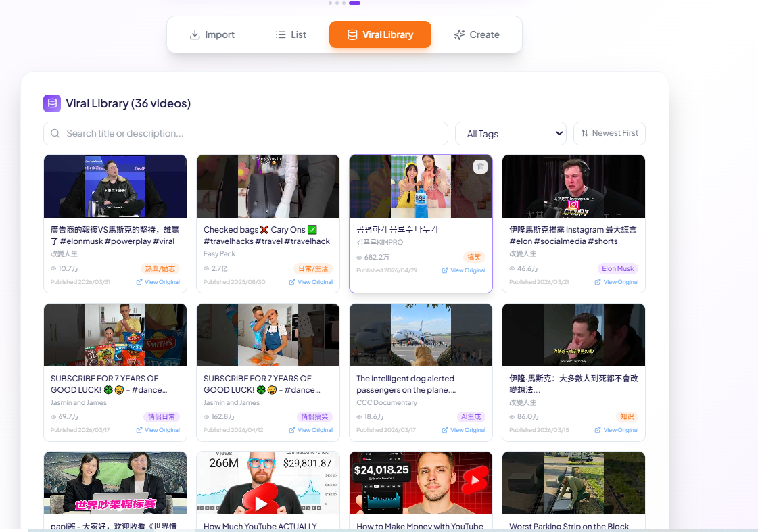Delete the 김프로KIMPRO video with trash icon
The width and height of the screenshot is (758, 532).
pos(481,167)
